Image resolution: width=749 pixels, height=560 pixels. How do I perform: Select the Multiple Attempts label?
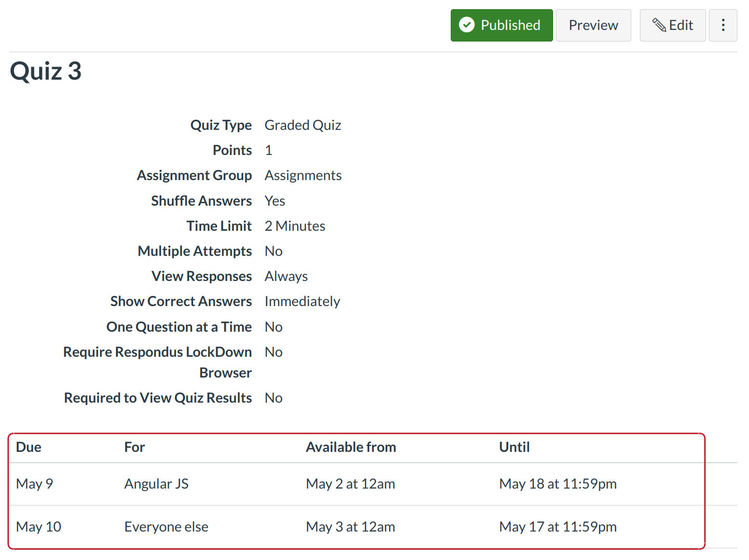click(194, 251)
